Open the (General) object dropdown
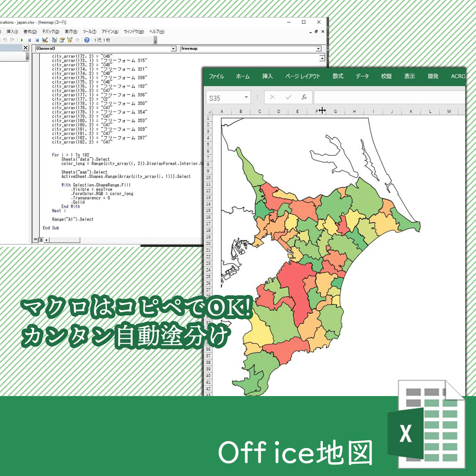Viewport: 476px width, 476px height. pos(173,48)
